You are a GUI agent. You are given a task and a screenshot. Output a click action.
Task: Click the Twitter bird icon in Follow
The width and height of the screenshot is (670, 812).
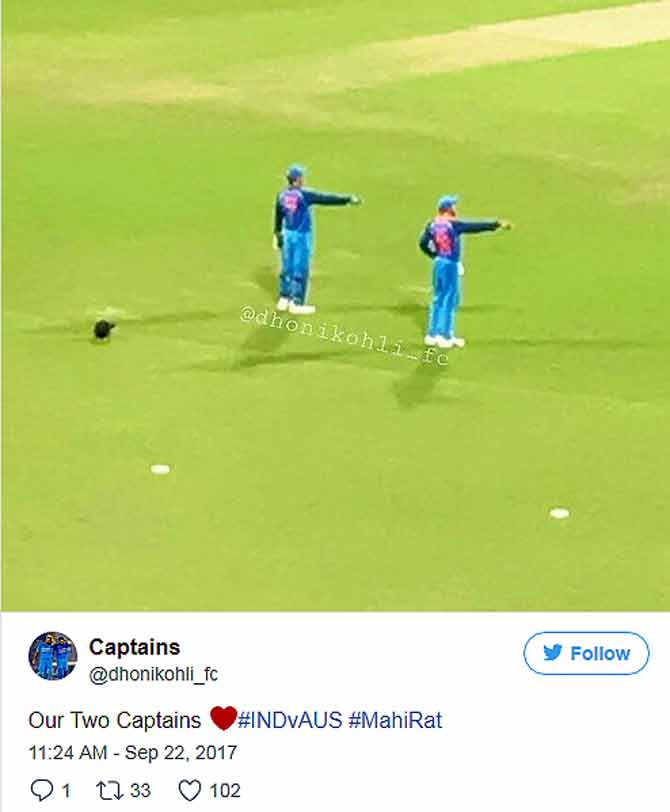click(x=552, y=653)
